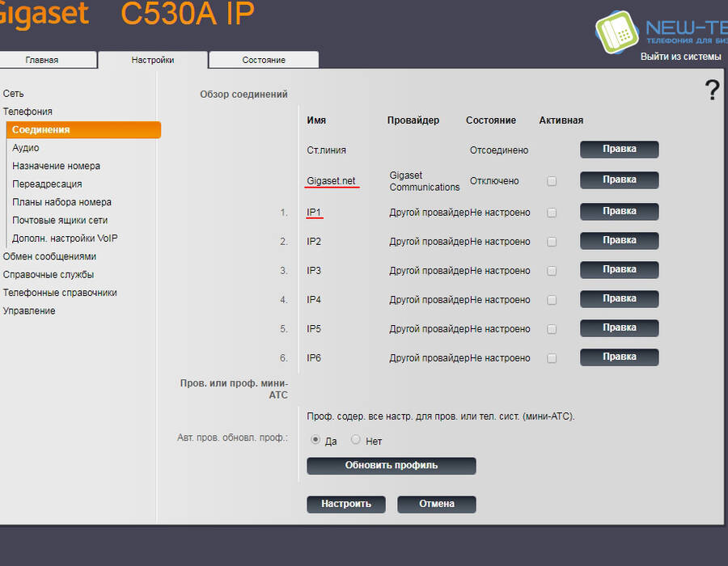Click the Активная column header
728x566 pixels.
[561, 120]
